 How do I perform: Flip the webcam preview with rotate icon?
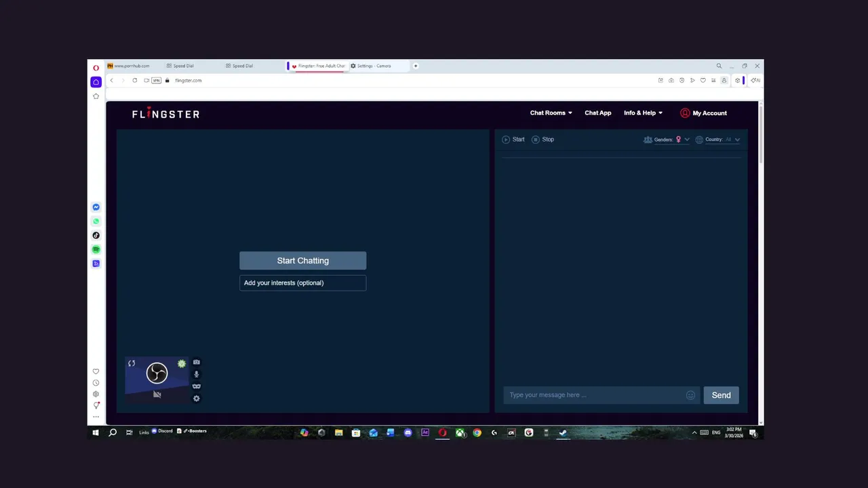(132, 363)
